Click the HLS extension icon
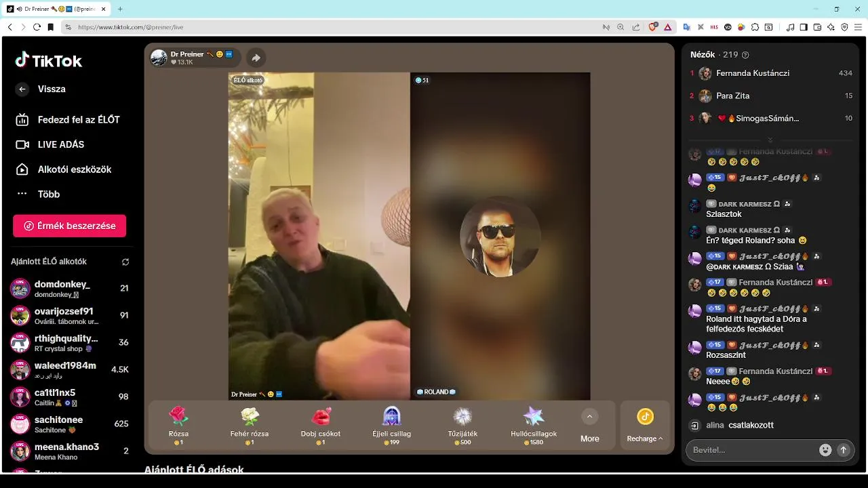 tap(714, 27)
